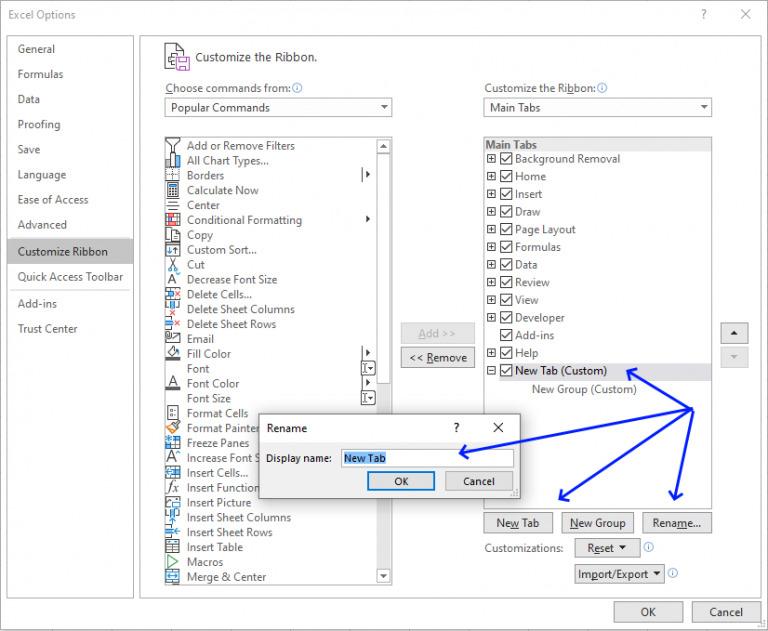Click the Format Cells icon
Screen dimensions: 768x631
(x=172, y=413)
